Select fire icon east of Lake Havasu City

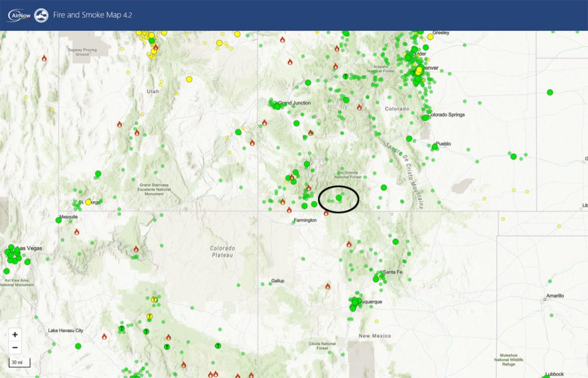pos(105,337)
